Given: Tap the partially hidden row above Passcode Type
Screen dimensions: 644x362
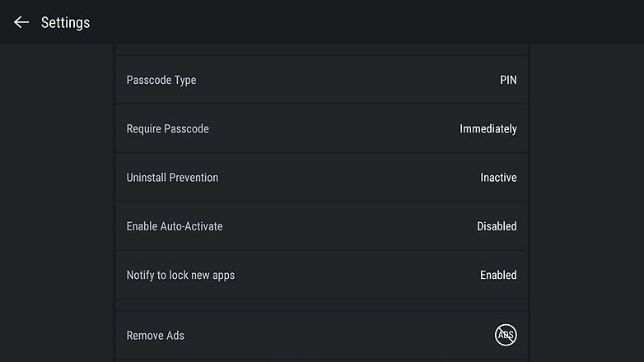Looking at the screenshot, I should pos(322,49).
